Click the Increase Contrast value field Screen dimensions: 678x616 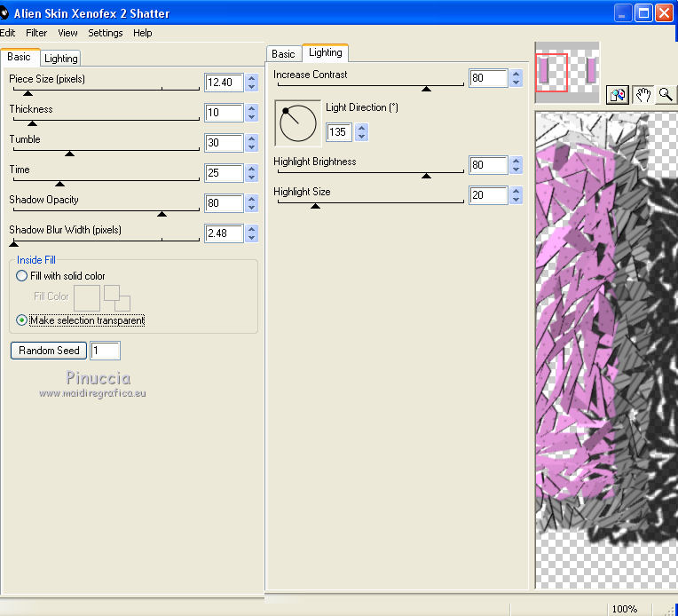click(489, 78)
